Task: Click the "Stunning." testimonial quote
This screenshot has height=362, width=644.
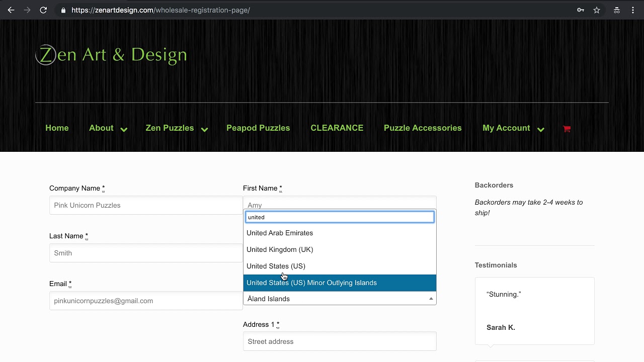Action: point(504,294)
